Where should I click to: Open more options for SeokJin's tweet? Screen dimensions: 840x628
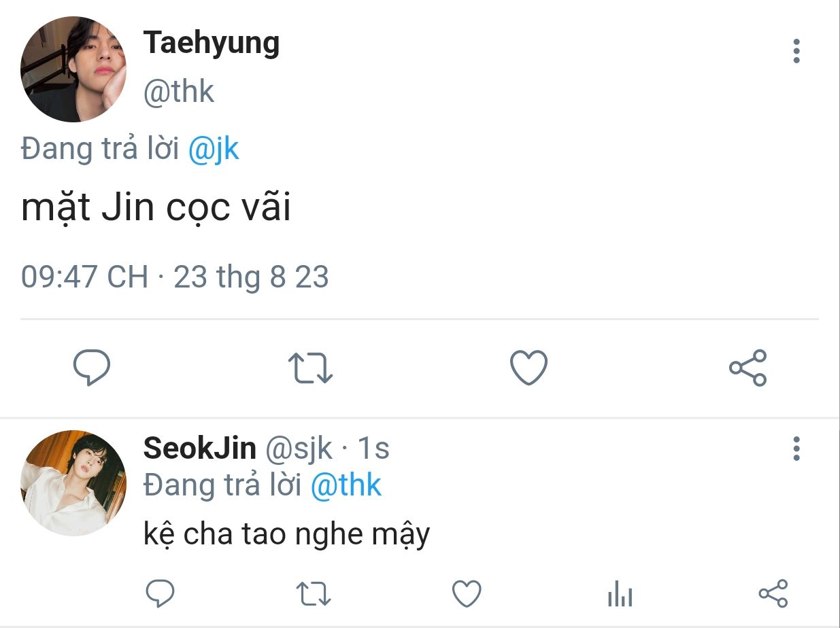796,449
